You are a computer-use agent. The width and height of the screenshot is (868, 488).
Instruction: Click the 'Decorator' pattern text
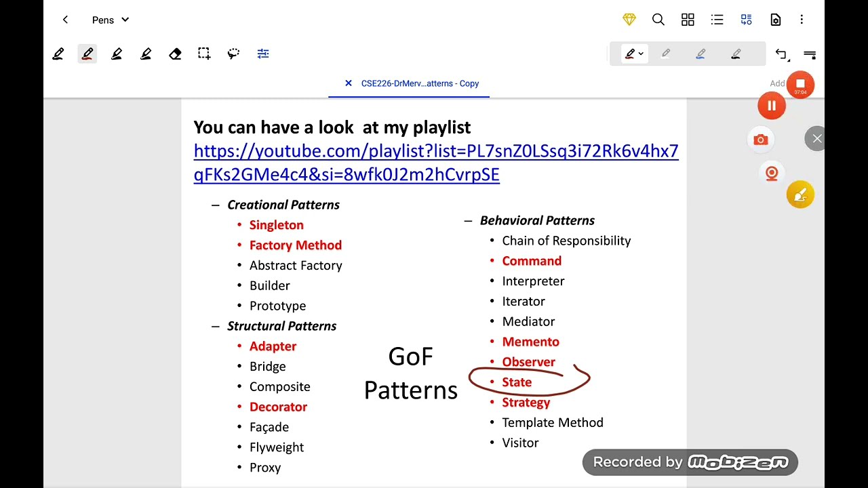pos(278,407)
